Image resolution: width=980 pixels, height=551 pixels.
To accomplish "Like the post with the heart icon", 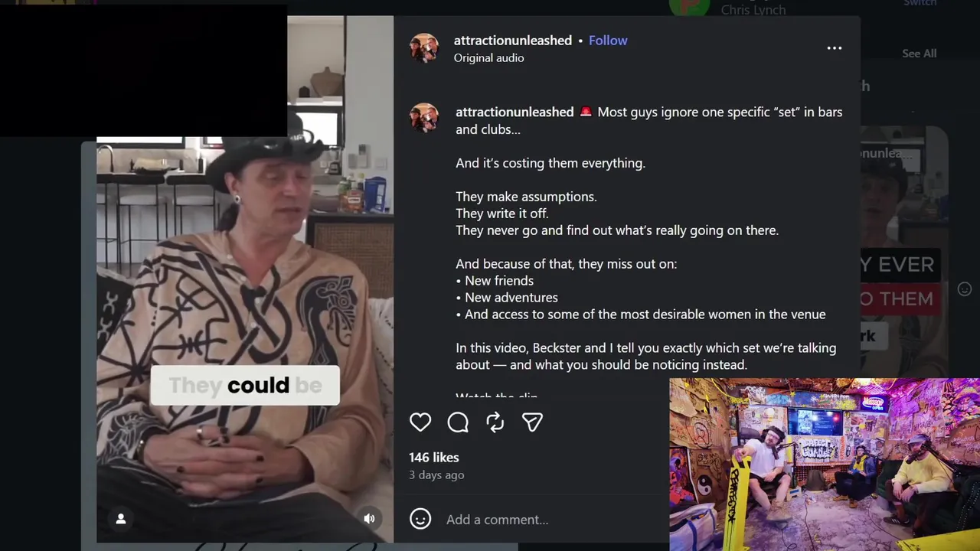I will click(x=420, y=422).
